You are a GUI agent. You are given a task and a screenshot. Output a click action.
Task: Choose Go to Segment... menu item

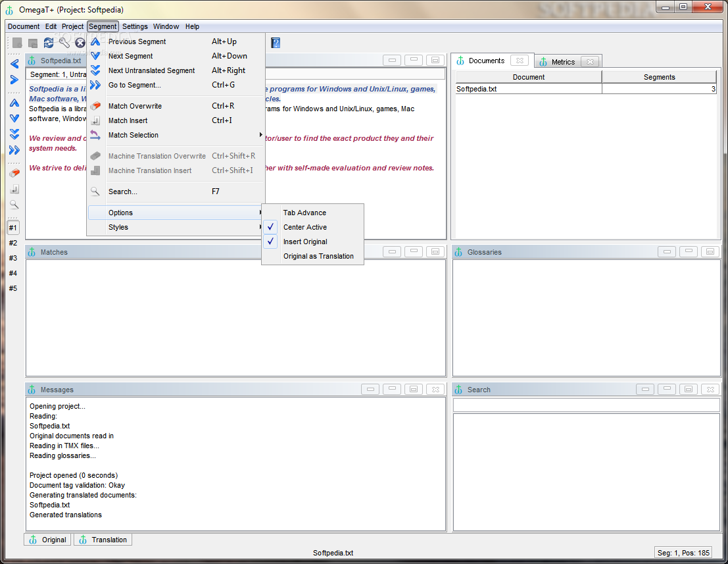click(176, 85)
